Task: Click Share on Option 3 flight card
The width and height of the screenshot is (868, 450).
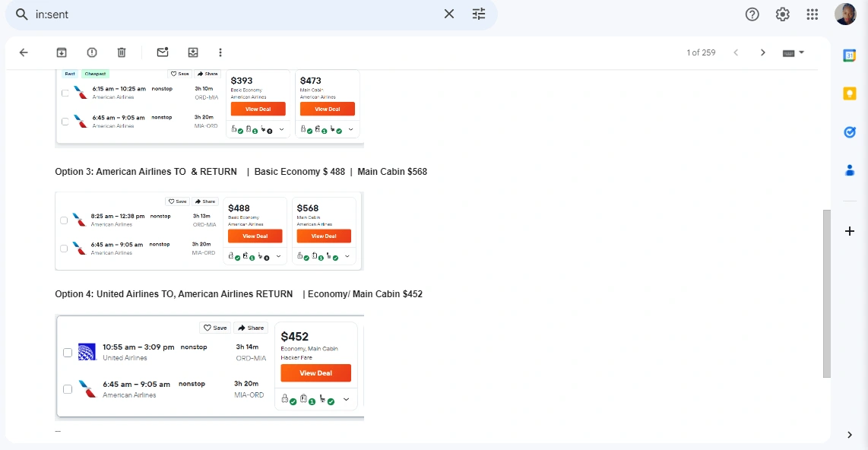Action: 204,201
